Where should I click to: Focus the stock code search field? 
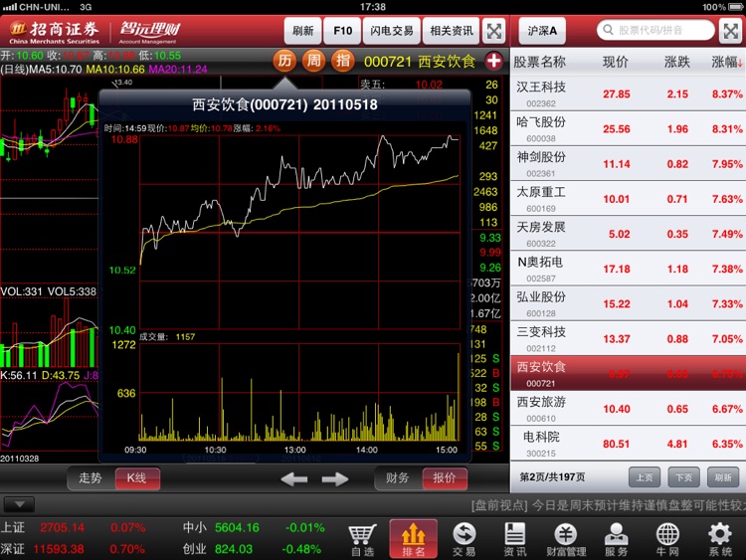coord(655,30)
